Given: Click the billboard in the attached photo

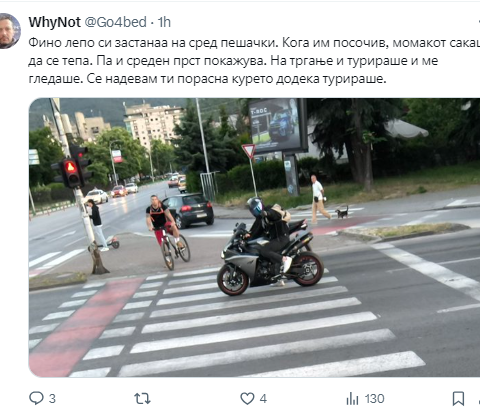Looking at the screenshot, I should pos(277,126).
